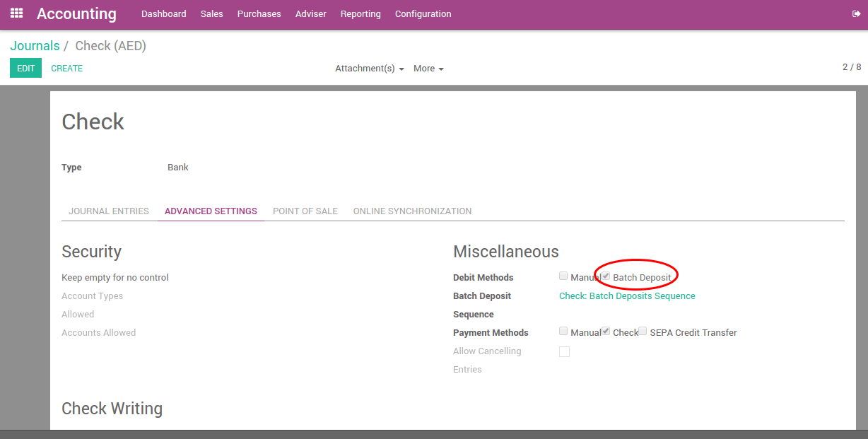Toggle Allow Cancelling Entries checkbox
The image size is (868, 439).
coord(564,351)
